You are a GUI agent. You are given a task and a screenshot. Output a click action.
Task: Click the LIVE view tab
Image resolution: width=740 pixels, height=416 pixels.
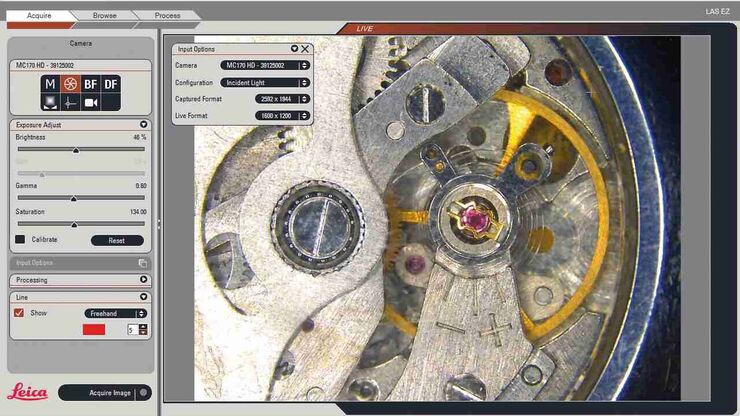coord(364,29)
